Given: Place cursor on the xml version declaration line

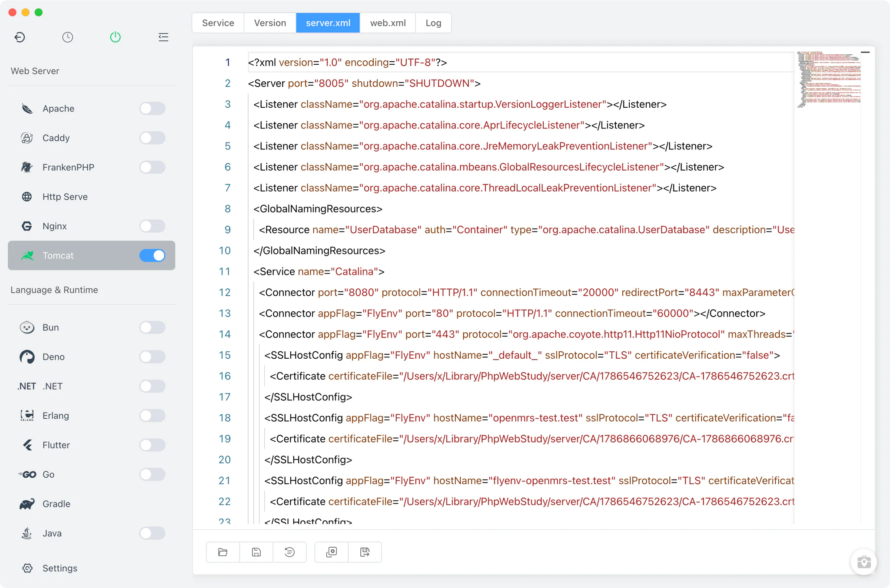Looking at the screenshot, I should pyautogui.click(x=348, y=63).
